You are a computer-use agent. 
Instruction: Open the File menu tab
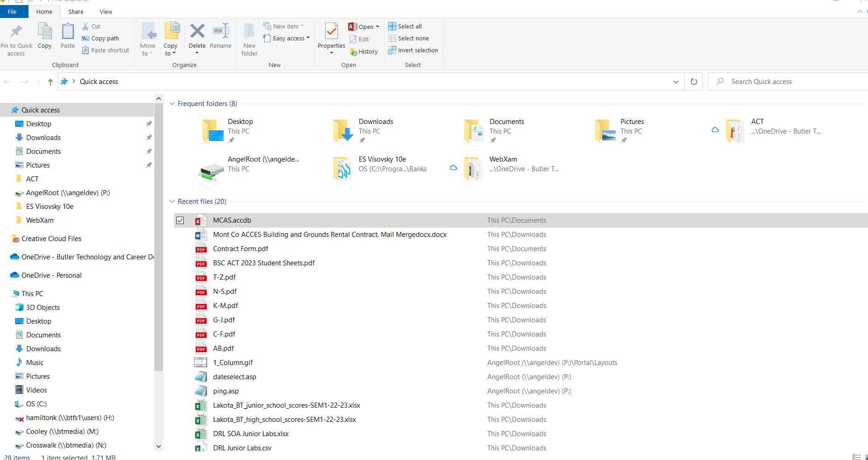point(12,11)
